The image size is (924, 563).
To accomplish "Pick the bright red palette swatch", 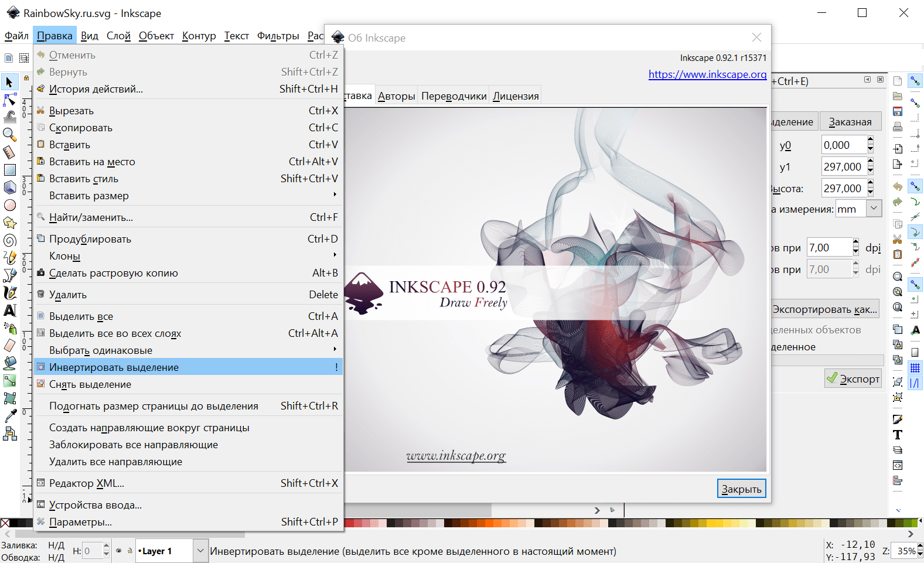I will pos(349,523).
